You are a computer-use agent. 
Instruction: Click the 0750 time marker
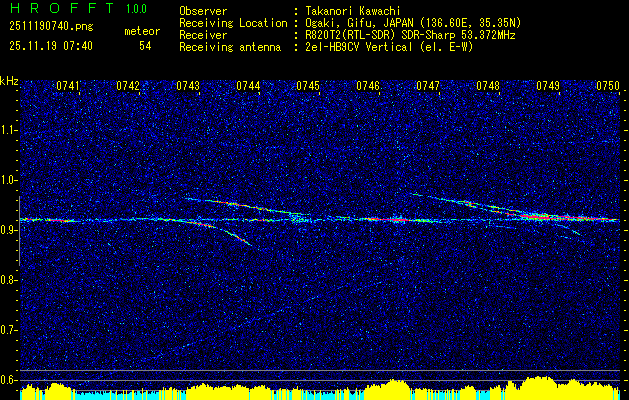(608, 86)
